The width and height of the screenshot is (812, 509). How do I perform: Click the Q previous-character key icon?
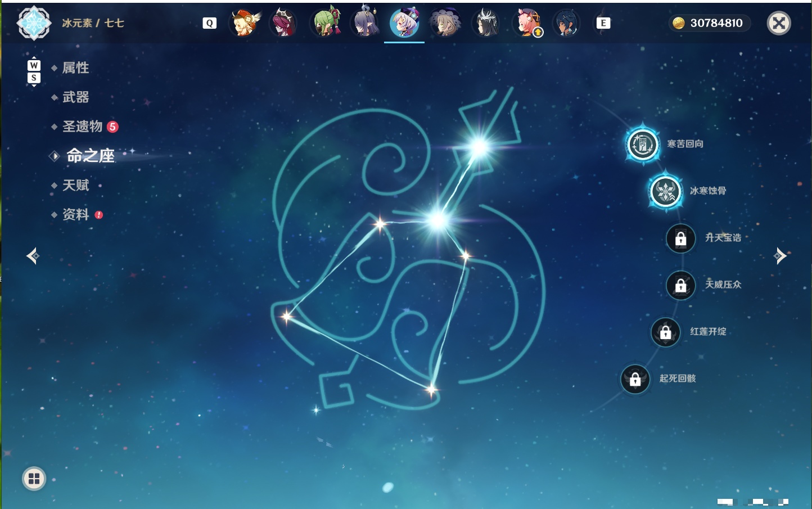click(209, 23)
